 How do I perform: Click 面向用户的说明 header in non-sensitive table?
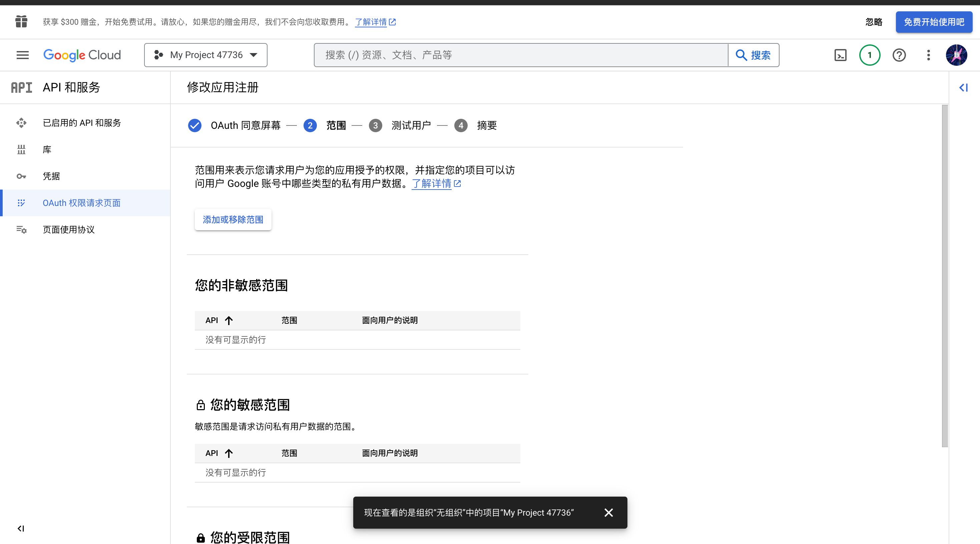click(390, 320)
